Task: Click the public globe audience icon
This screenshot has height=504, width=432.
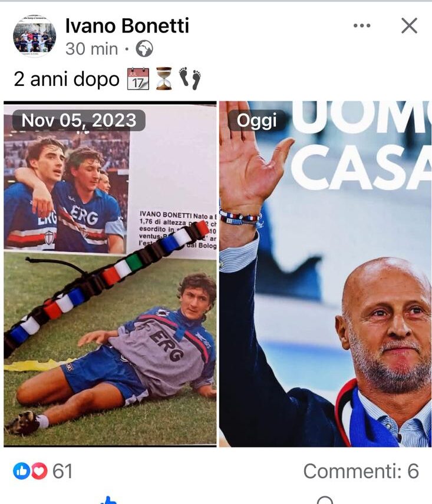Action: [144, 49]
